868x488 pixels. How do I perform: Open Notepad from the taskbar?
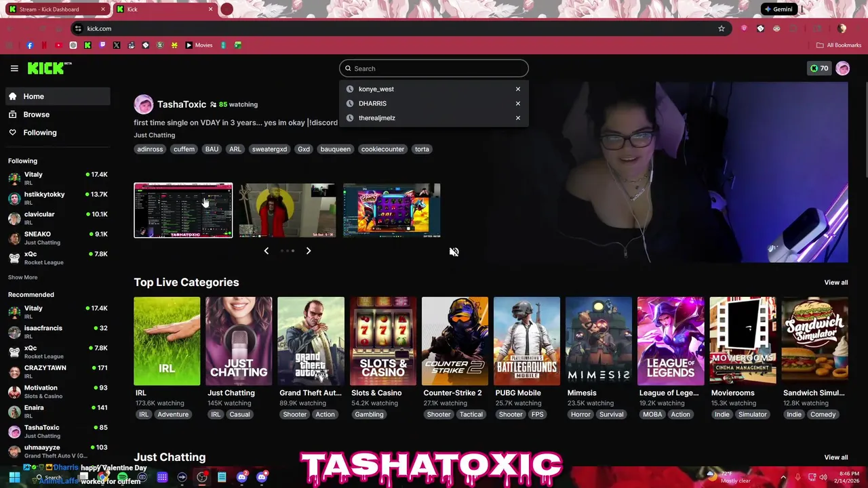(222, 478)
